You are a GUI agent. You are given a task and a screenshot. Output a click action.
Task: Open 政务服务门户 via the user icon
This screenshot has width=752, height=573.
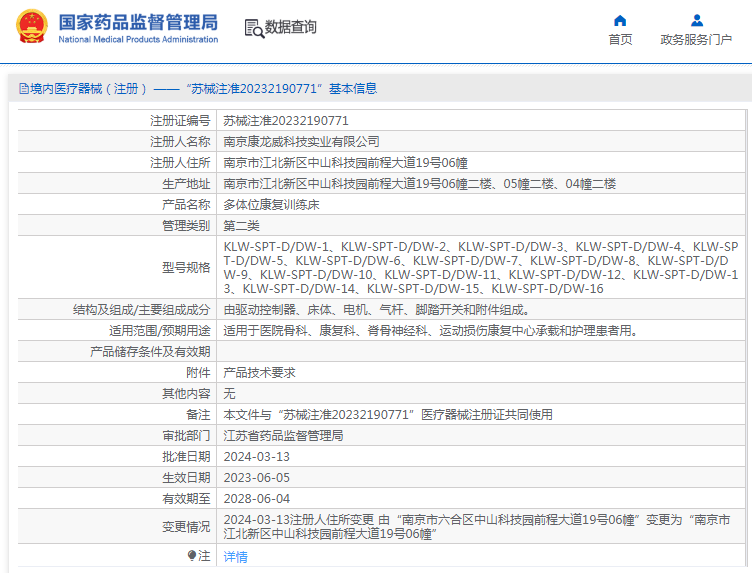[696, 21]
